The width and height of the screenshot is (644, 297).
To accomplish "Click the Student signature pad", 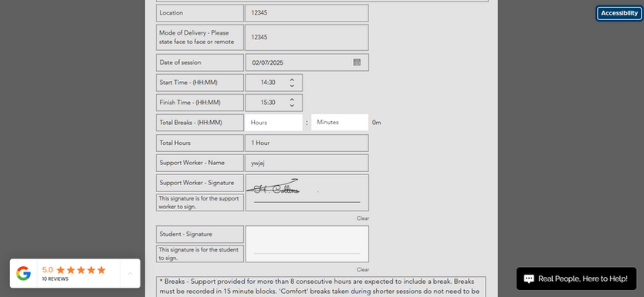I will coord(307,244).
